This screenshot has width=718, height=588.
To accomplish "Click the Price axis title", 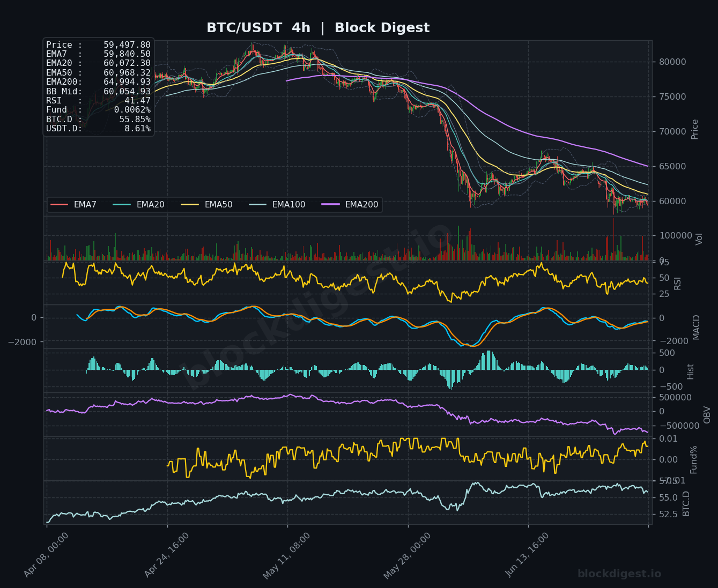I will pyautogui.click(x=695, y=129).
